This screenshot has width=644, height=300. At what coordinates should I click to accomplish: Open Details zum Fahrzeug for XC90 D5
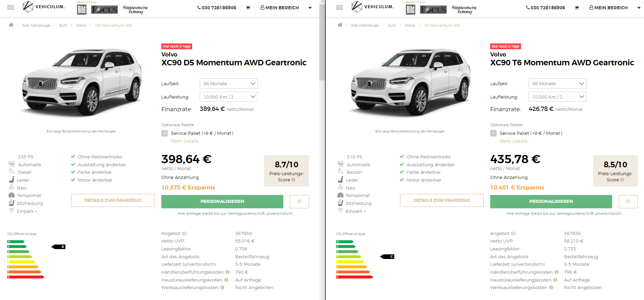(x=113, y=200)
